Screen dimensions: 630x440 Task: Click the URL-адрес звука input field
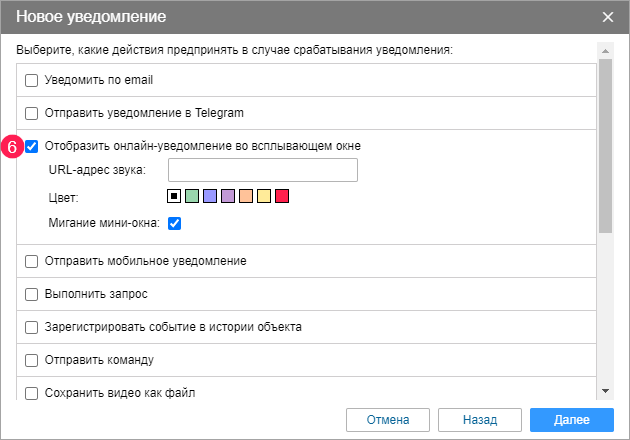click(x=263, y=170)
